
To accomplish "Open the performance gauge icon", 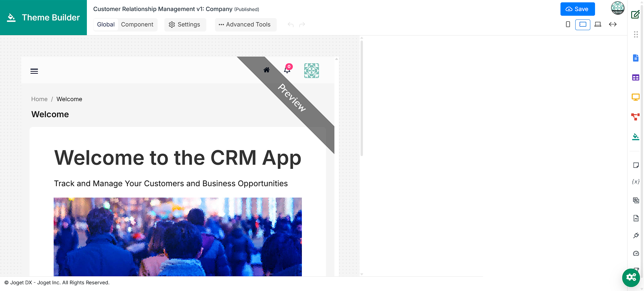I will [x=636, y=253].
